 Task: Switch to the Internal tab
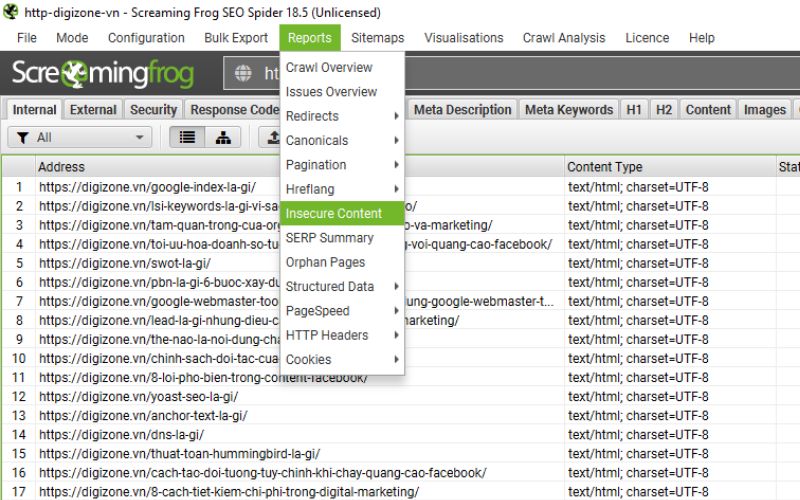(34, 110)
